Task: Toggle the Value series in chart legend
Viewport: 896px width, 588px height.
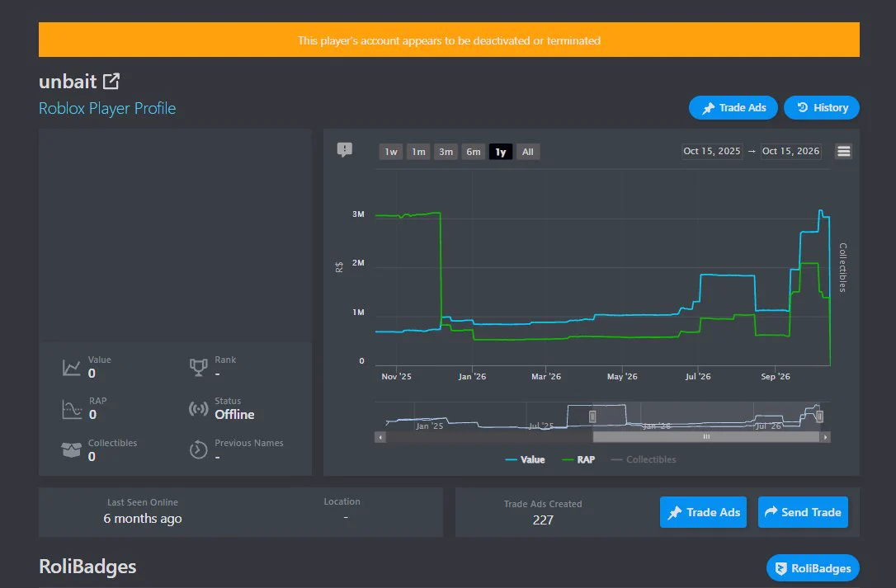Action: pos(526,460)
